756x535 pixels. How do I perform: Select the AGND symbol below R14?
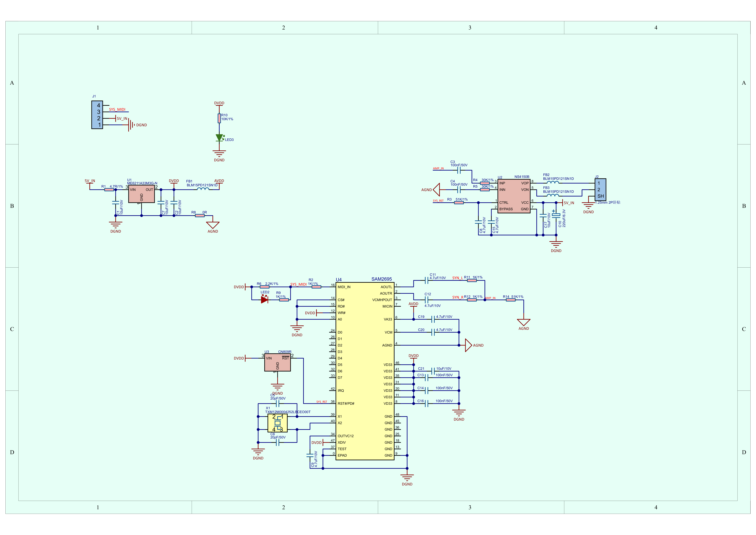click(524, 322)
